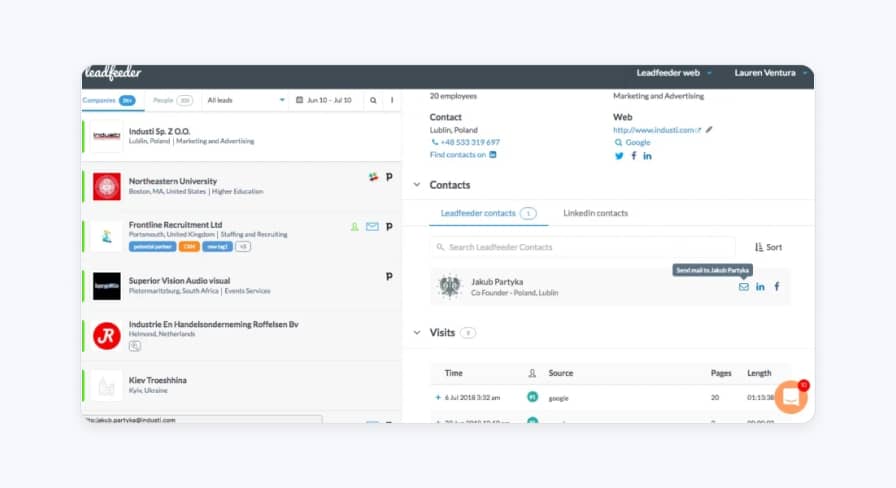
Task: Open Jakub Partyka's LinkedIn profile icon
Action: 760,287
